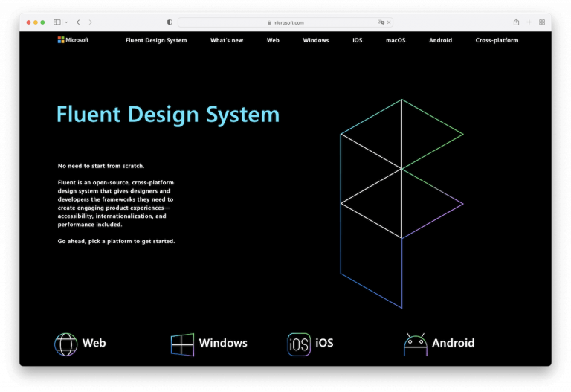Expand the sidebar tab group dropdown arrow

66,22
